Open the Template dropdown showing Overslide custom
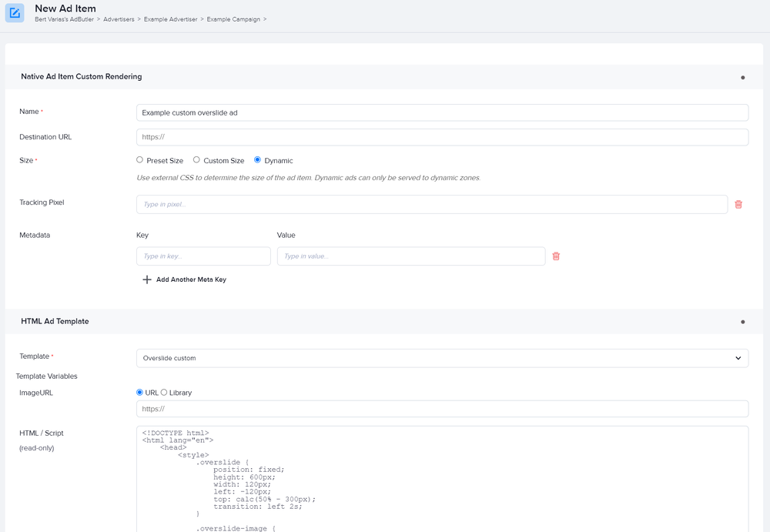The width and height of the screenshot is (770, 532). [442, 358]
